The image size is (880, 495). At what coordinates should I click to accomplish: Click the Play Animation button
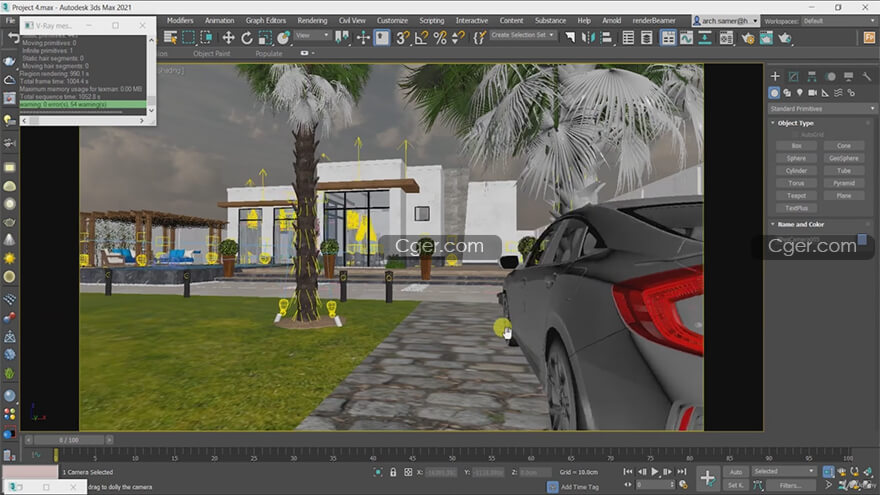[x=654, y=472]
